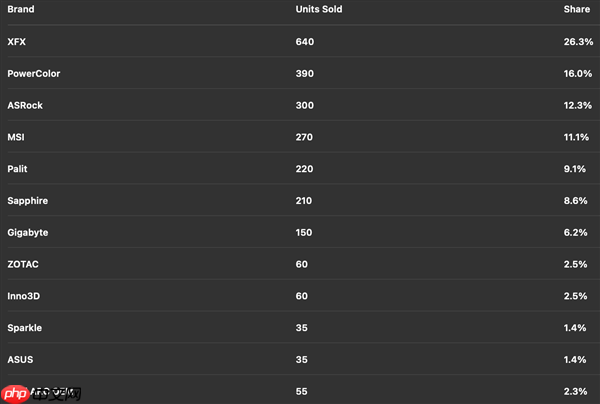The height and width of the screenshot is (404, 600).
Task: Click the Share column header
Action: click(579, 10)
